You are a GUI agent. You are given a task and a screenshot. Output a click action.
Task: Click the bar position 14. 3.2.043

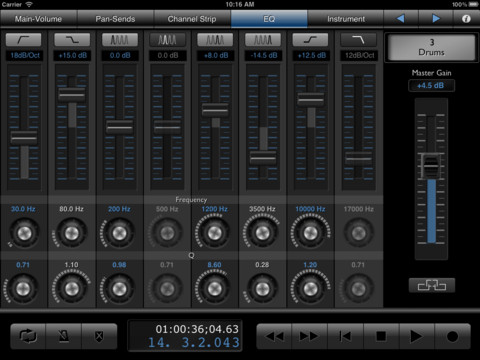click(194, 342)
